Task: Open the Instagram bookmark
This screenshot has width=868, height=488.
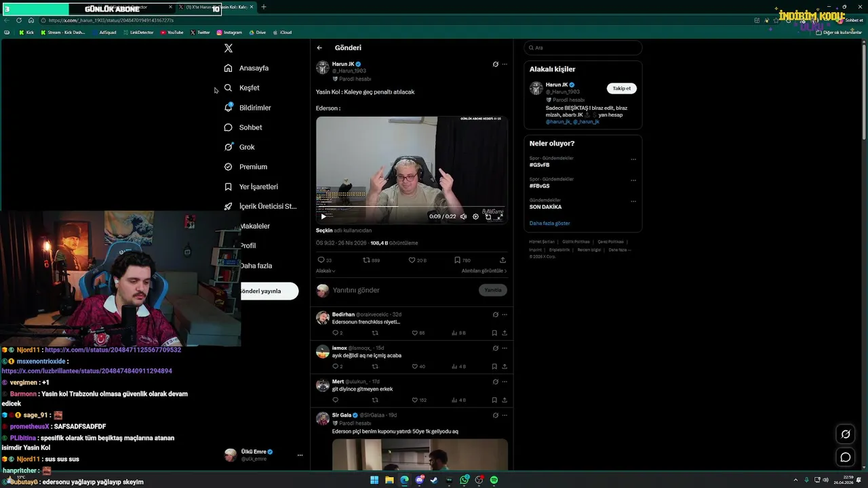Action: click(x=229, y=32)
